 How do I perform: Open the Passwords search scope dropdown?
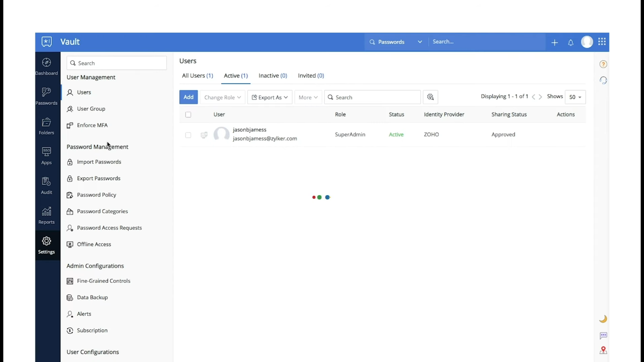click(396, 42)
